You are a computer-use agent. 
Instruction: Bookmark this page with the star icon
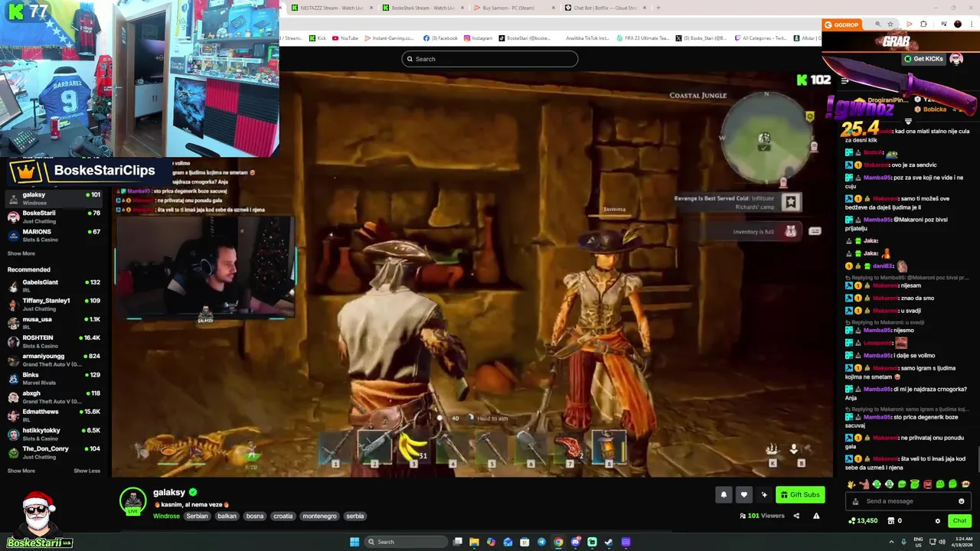pyautogui.click(x=890, y=24)
